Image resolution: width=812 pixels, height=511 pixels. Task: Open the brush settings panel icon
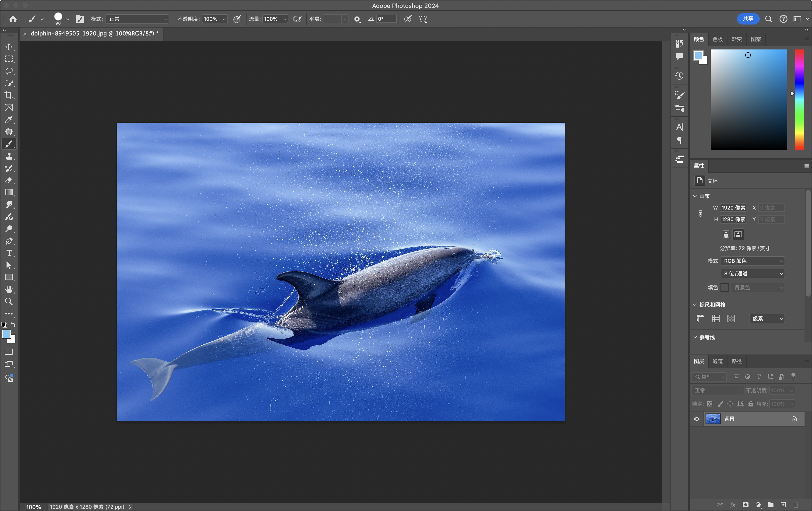click(80, 19)
